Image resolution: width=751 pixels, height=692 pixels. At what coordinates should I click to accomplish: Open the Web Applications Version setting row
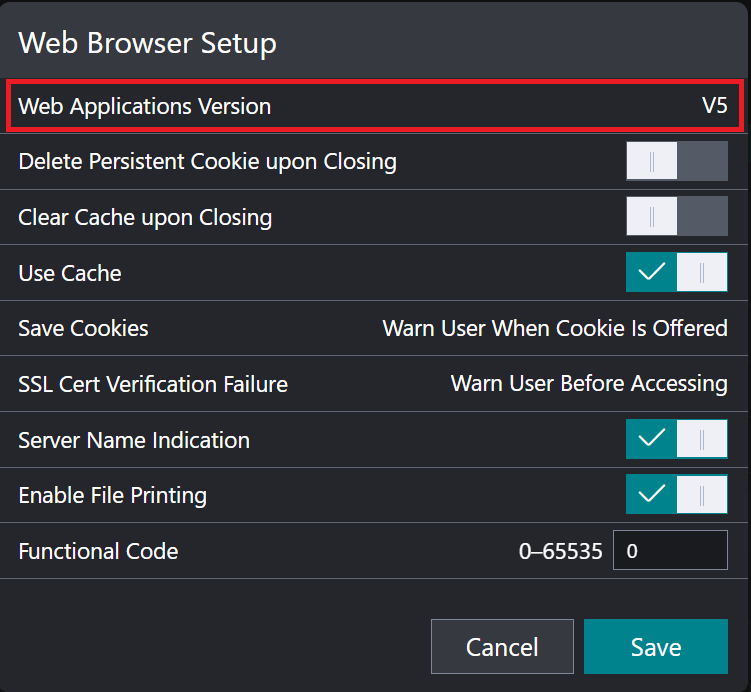[x=375, y=106]
